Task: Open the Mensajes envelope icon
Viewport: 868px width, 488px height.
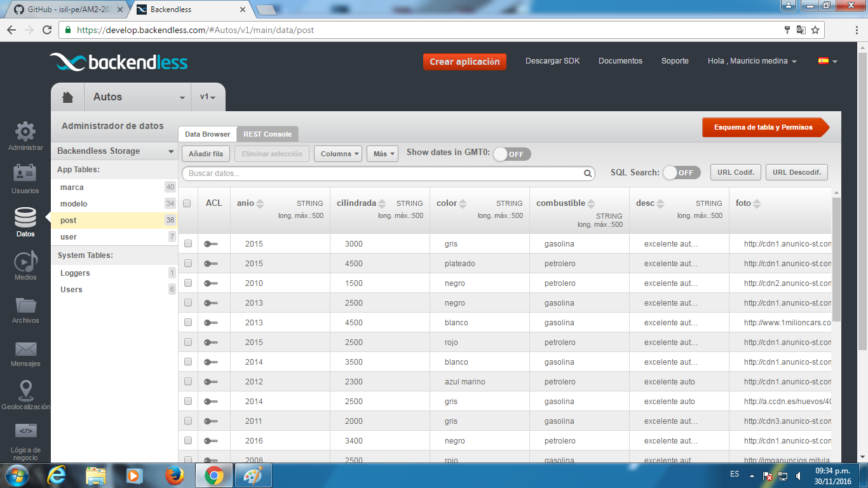Action: click(25, 349)
